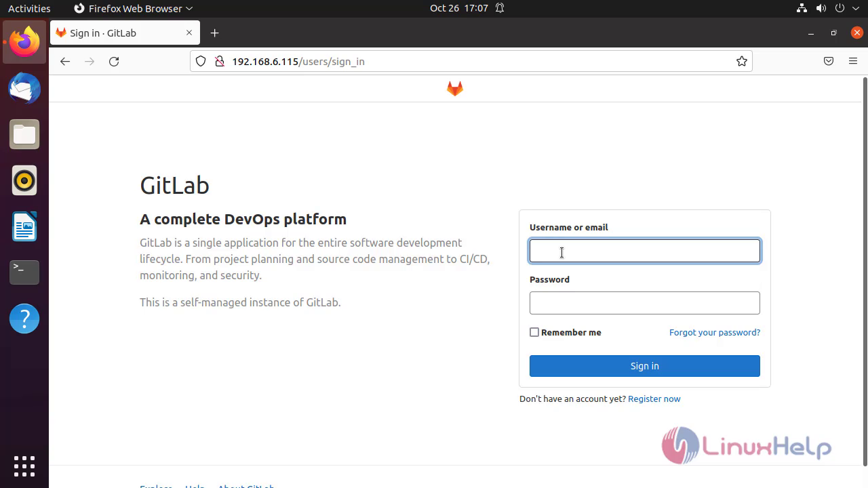This screenshot has width=868, height=488.
Task: Open a new tab with the plus button
Action: [x=215, y=33]
